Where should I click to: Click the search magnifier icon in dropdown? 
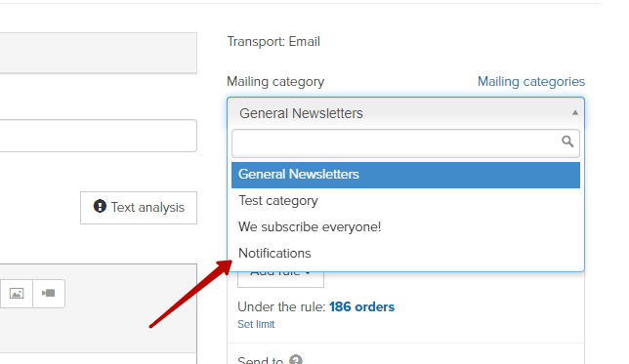point(567,142)
